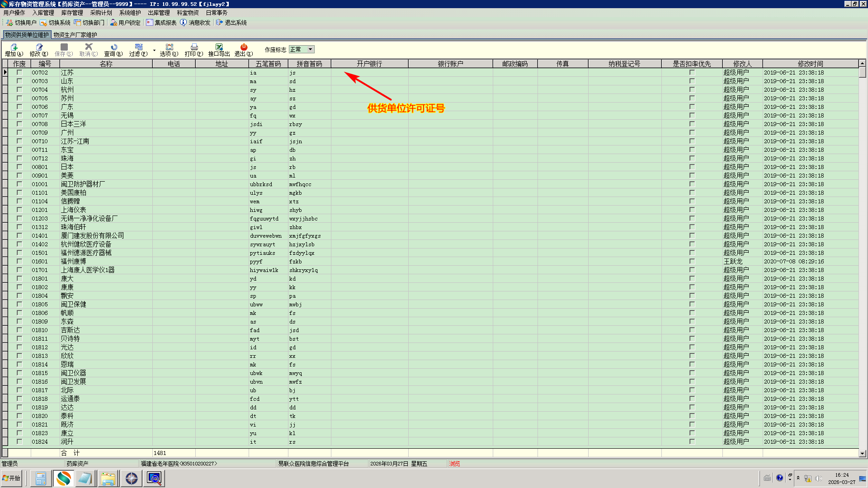The image size is (868, 488).
Task: Click the vertical scrollbar down arrow
Action: [x=862, y=453]
